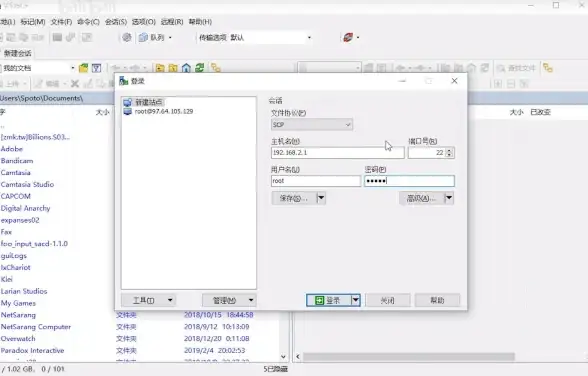Click the password field in login dialog
The width and height of the screenshot is (588, 376).
409,181
